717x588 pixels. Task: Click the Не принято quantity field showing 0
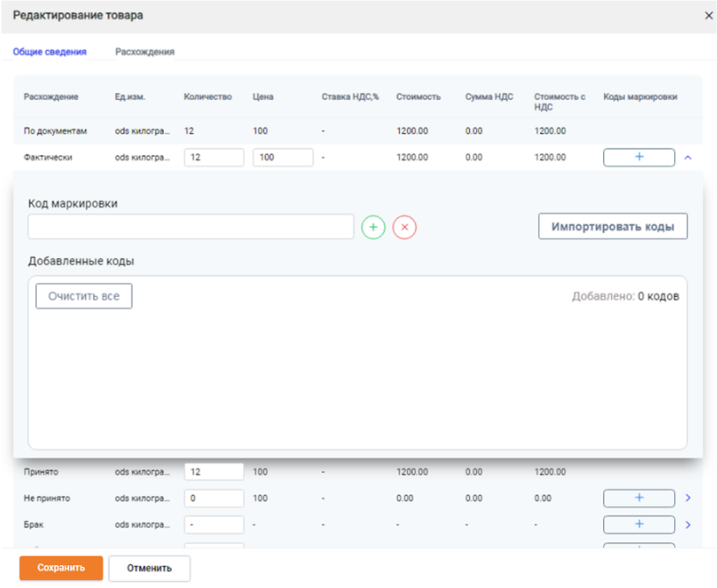tap(214, 498)
